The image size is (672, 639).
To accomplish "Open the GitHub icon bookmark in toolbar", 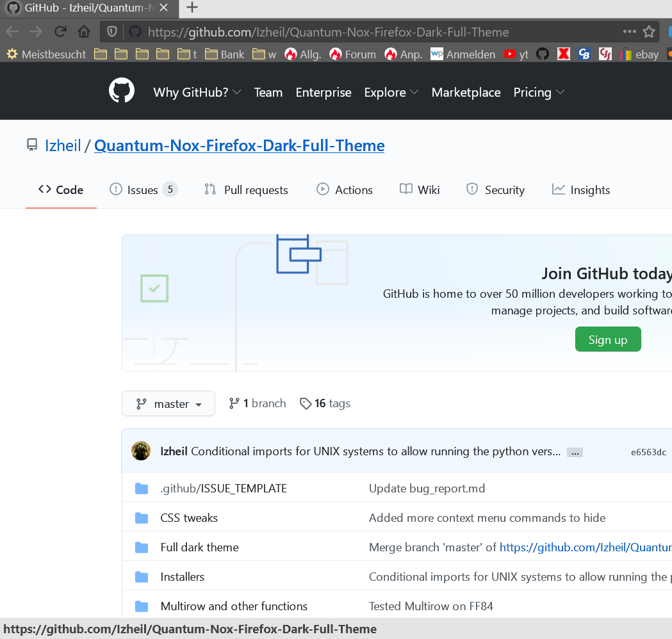I will click(x=543, y=54).
